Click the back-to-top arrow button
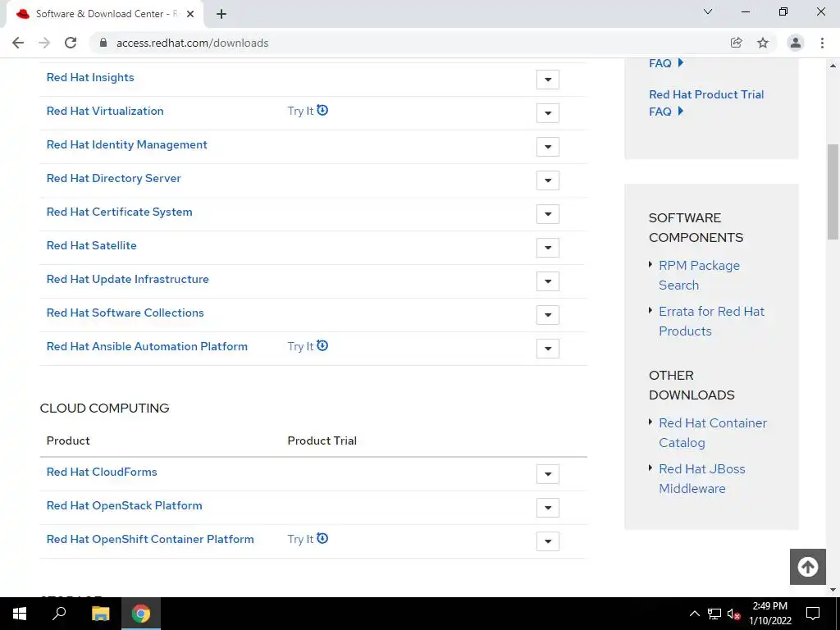This screenshot has height=630, width=840. 807,567
